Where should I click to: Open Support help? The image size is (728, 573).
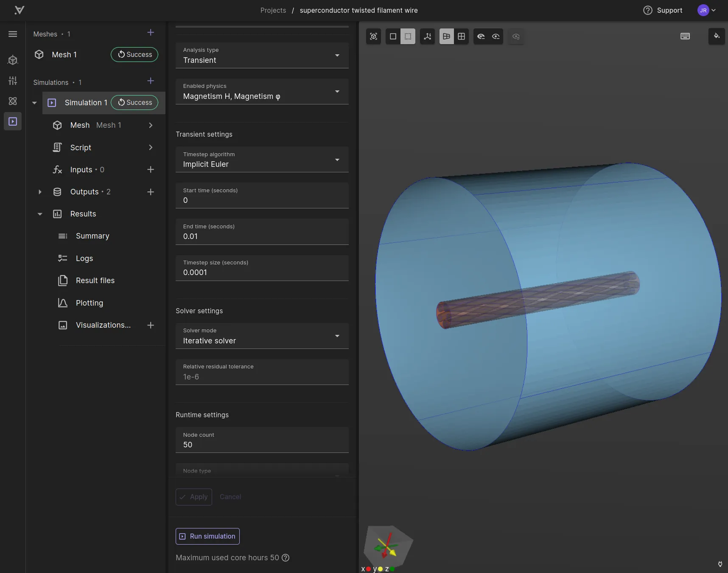pos(663,10)
